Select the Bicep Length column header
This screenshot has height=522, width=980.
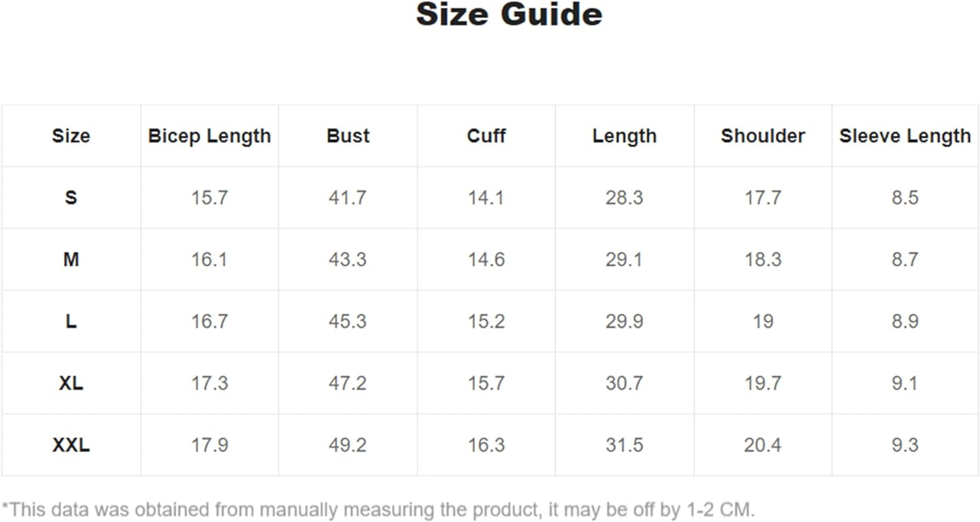209,136
